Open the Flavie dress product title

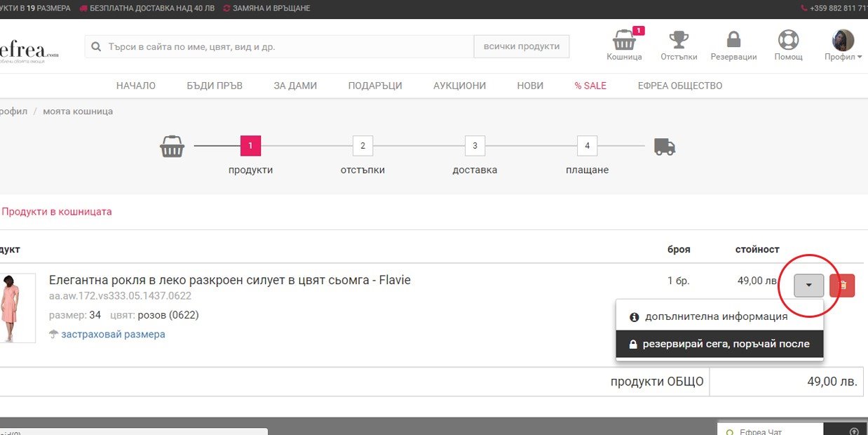click(230, 280)
